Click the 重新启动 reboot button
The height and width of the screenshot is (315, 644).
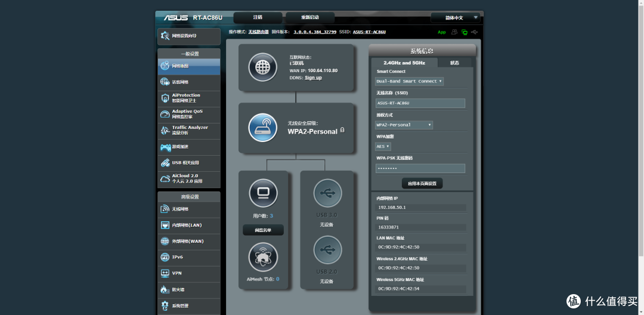(310, 18)
